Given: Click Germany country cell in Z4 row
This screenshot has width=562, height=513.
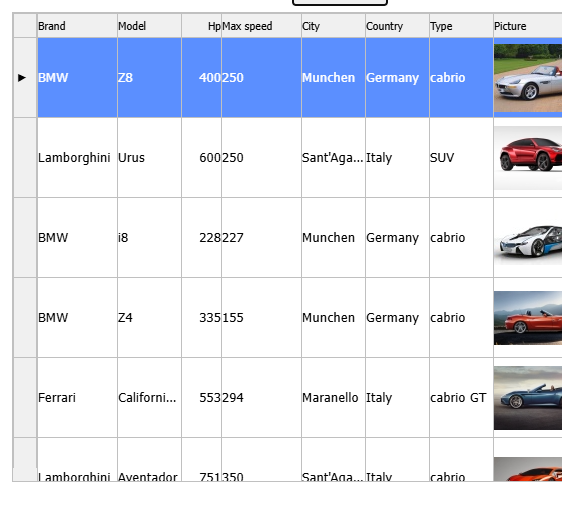Looking at the screenshot, I should coord(397,317).
